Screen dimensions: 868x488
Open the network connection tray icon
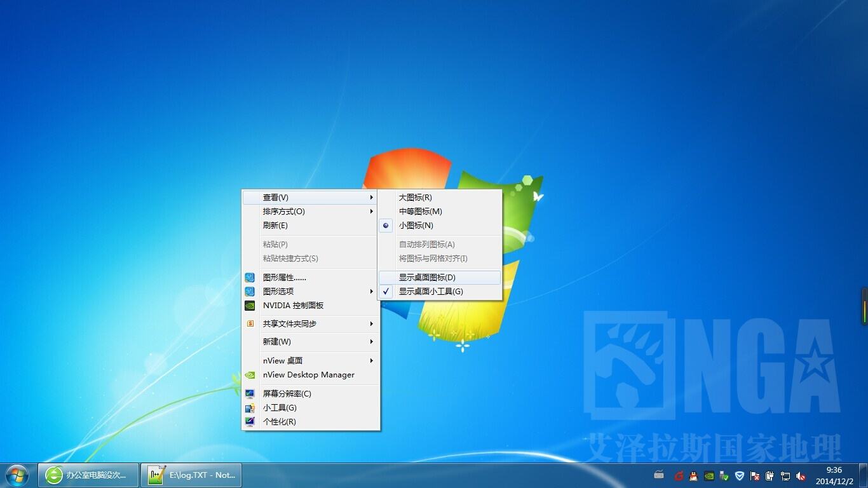785,475
